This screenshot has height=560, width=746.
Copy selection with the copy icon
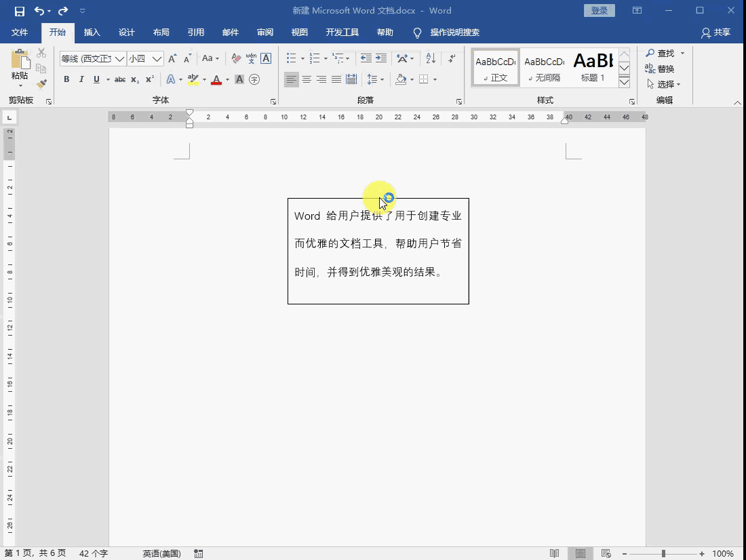click(41, 68)
